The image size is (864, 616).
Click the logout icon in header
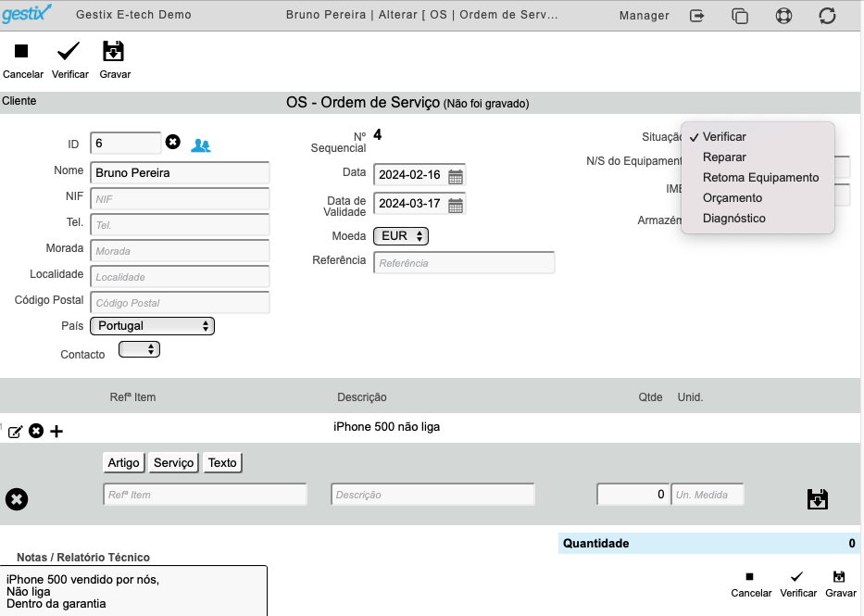tap(697, 16)
